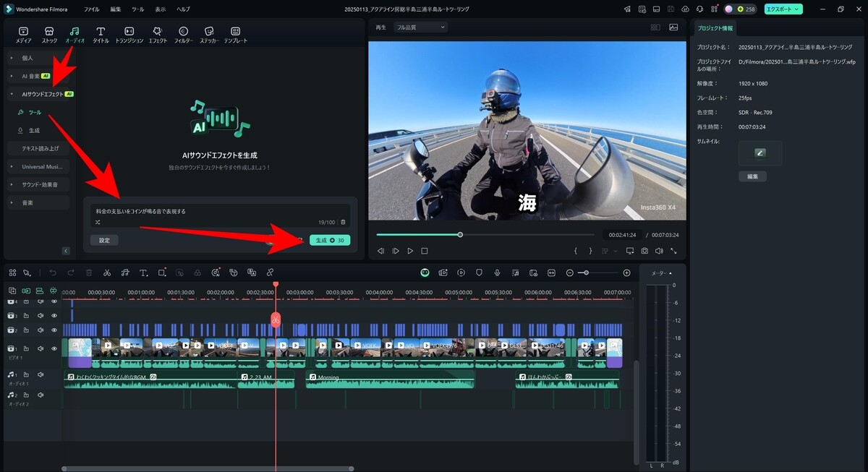Click the audio stretch music-note tool
The image size is (868, 472).
click(x=125, y=273)
